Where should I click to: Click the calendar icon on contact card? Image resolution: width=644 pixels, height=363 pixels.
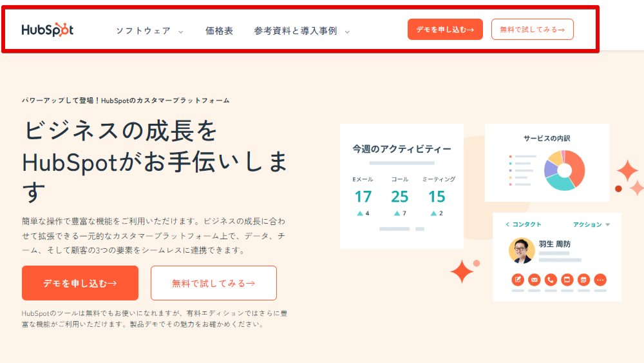click(x=583, y=280)
